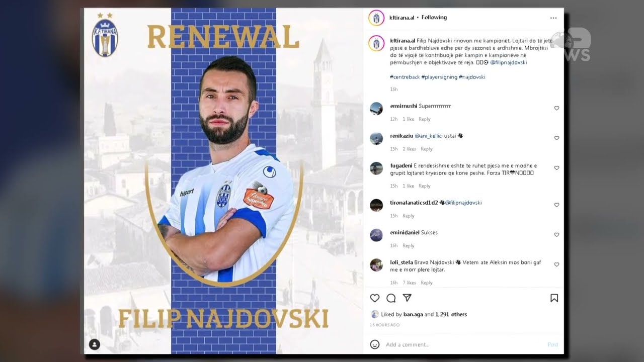Like loli_stefa's comment with the heart
This screenshot has height=362, width=644.
(x=556, y=264)
